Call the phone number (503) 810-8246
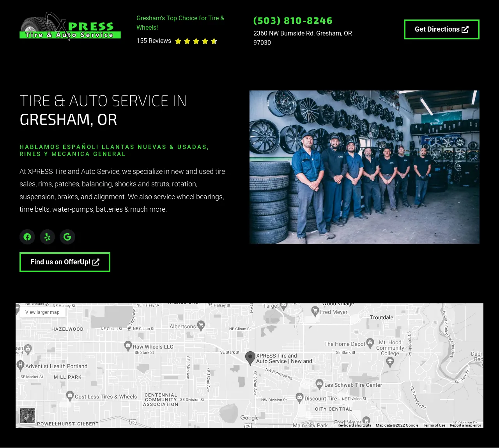 click(x=293, y=20)
